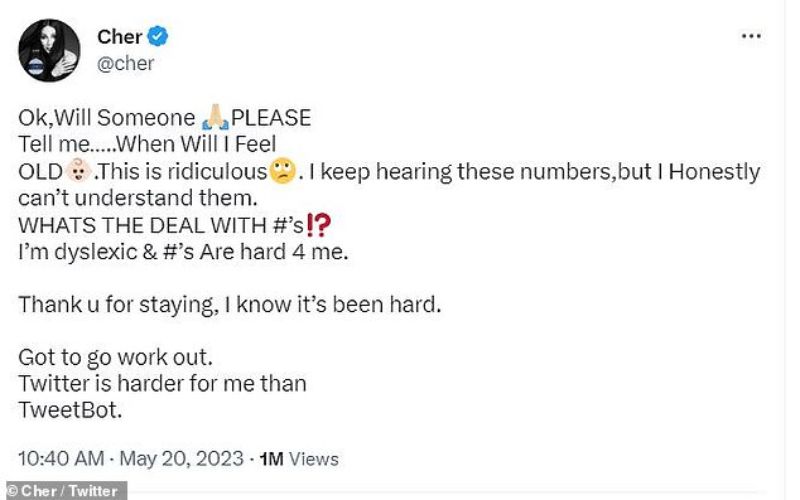
Task: Click the May 20, 2023 date
Action: click(x=182, y=459)
